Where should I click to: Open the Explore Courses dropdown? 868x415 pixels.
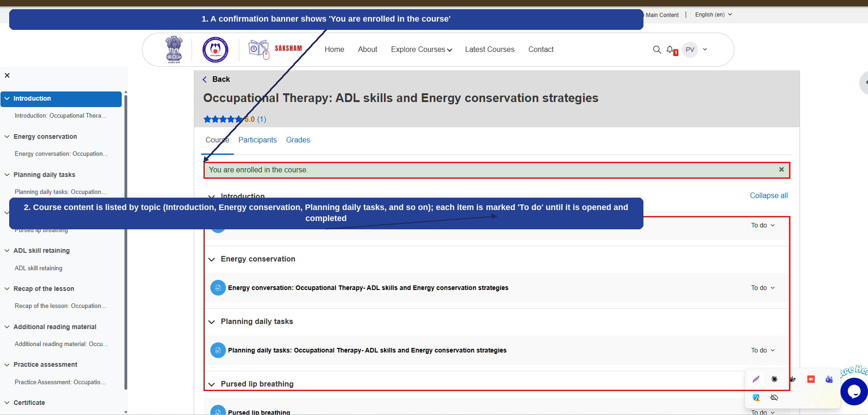tap(422, 50)
